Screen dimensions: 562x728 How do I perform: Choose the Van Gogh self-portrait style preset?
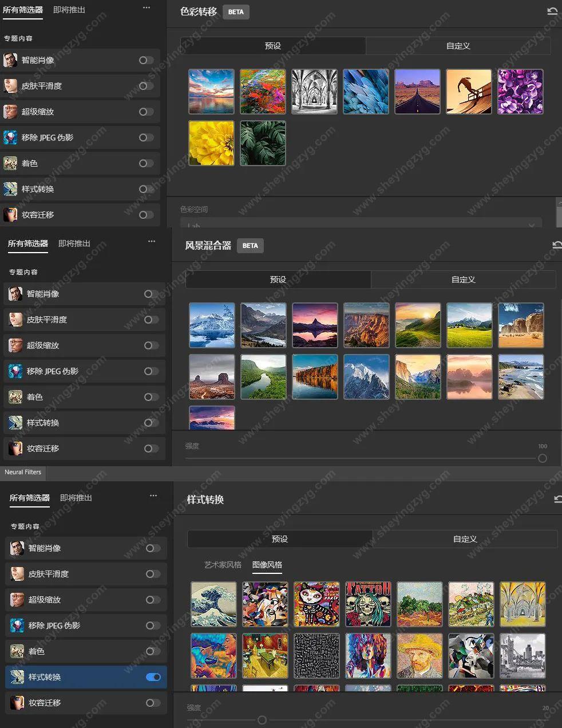tap(419, 656)
